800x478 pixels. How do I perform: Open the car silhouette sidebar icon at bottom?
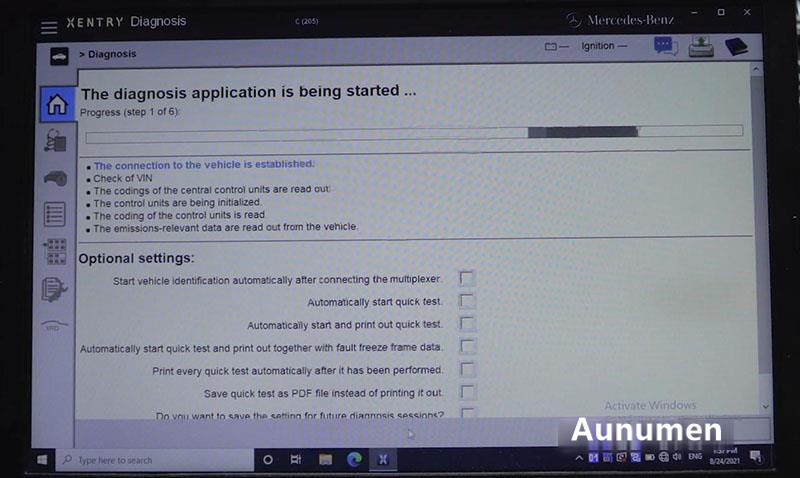click(54, 325)
